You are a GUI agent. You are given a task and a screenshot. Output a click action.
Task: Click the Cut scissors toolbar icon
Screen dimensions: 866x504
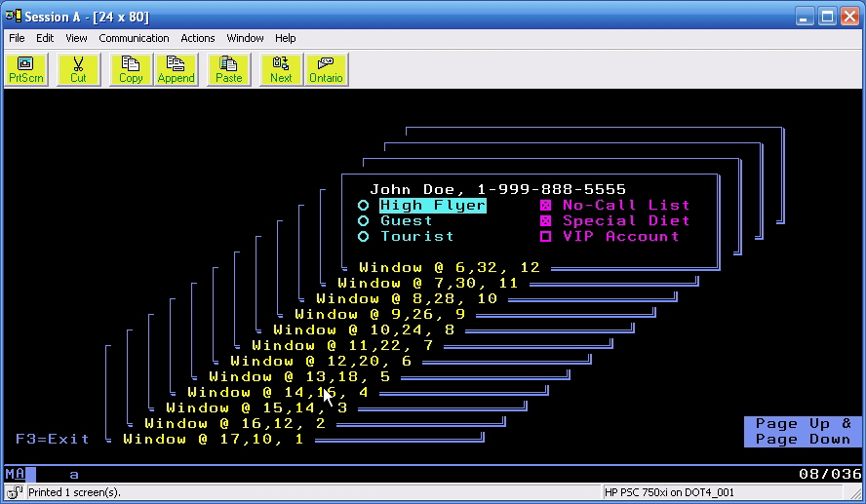click(x=78, y=69)
